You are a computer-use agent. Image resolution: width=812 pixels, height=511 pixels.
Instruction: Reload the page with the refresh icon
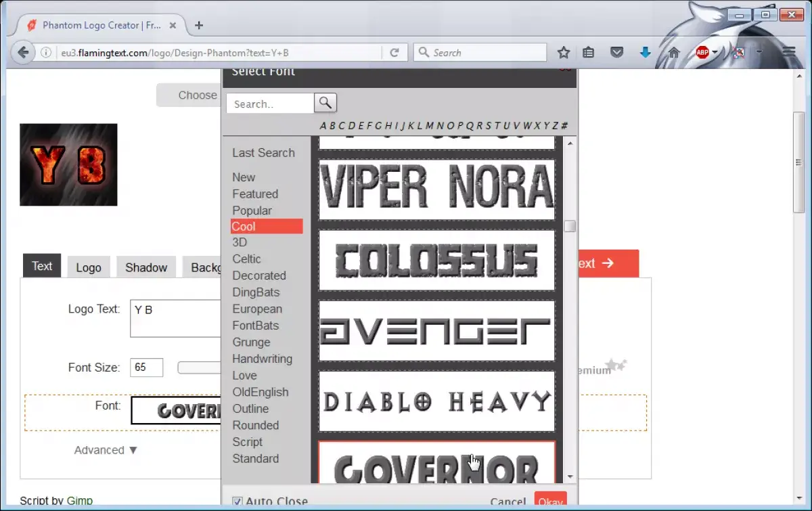394,52
